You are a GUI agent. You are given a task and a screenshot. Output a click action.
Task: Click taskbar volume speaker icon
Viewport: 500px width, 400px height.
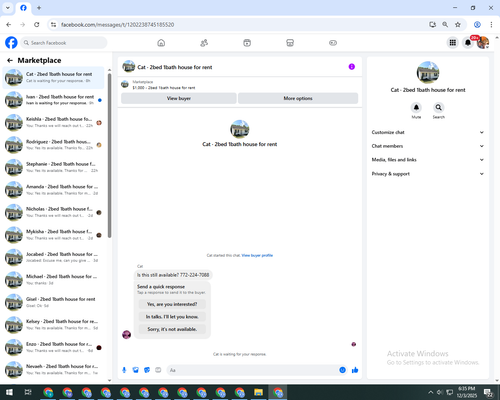(x=440, y=392)
